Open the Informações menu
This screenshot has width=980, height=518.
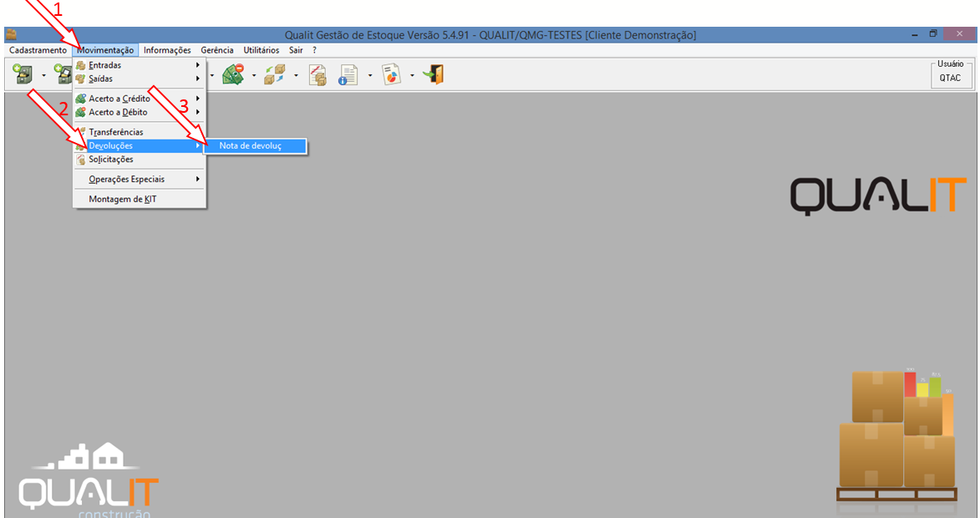coord(167,50)
